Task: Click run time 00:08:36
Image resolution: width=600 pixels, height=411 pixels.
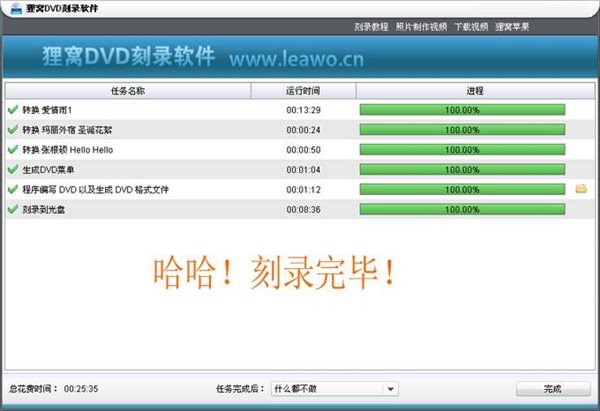Action: [303, 210]
